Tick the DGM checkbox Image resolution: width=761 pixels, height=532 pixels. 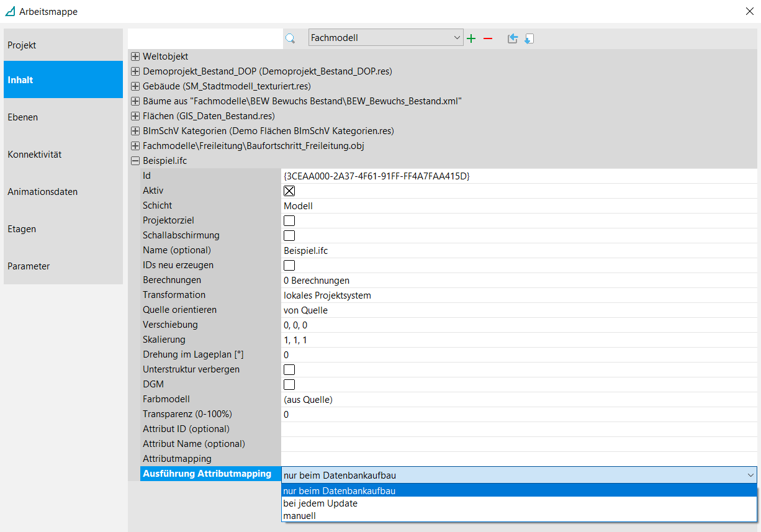coord(289,385)
